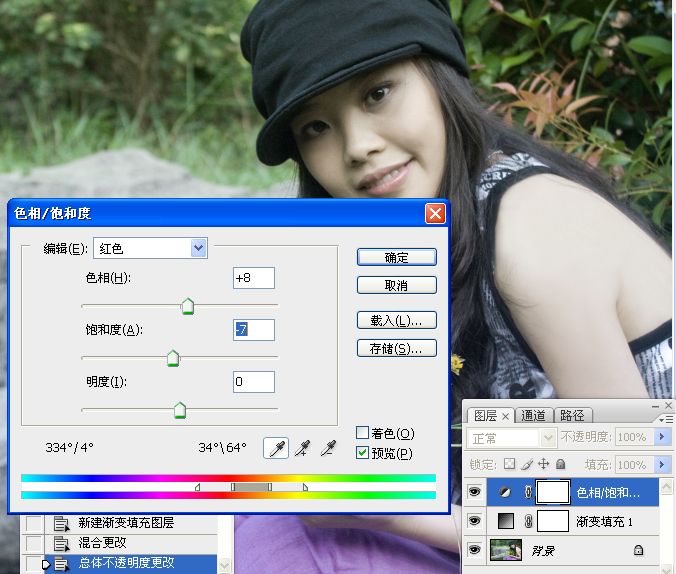Click the layers panel scrollbar up arrow
The height and width of the screenshot is (574, 676).
point(666,487)
